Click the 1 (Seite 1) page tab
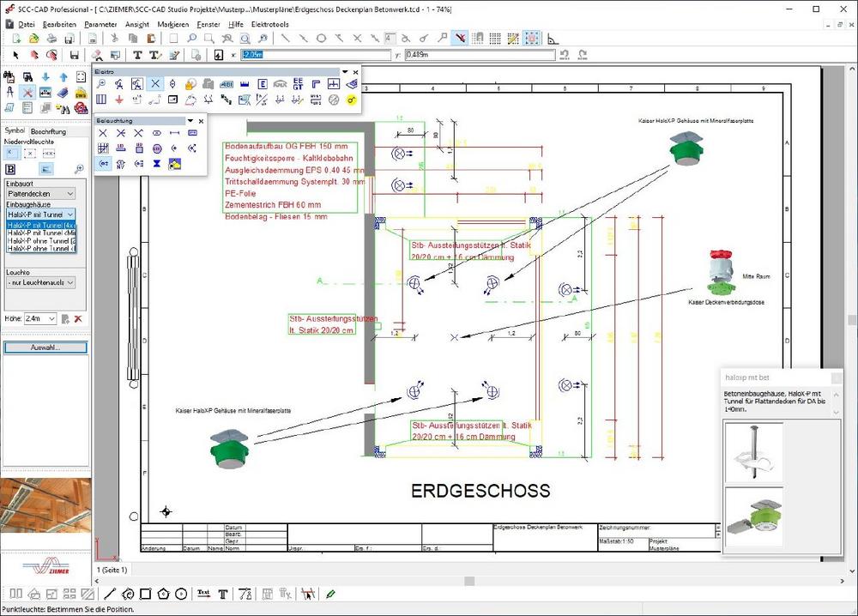This screenshot has height=616, width=858. (x=112, y=570)
